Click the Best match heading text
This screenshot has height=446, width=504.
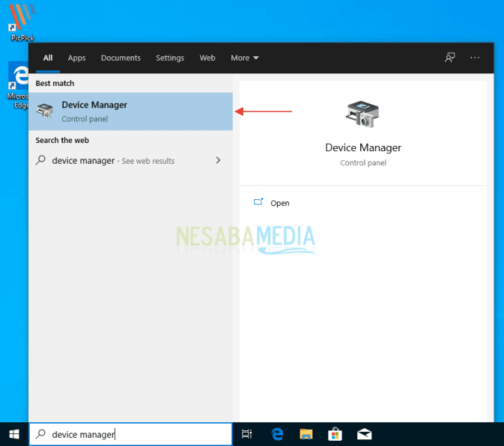point(55,83)
